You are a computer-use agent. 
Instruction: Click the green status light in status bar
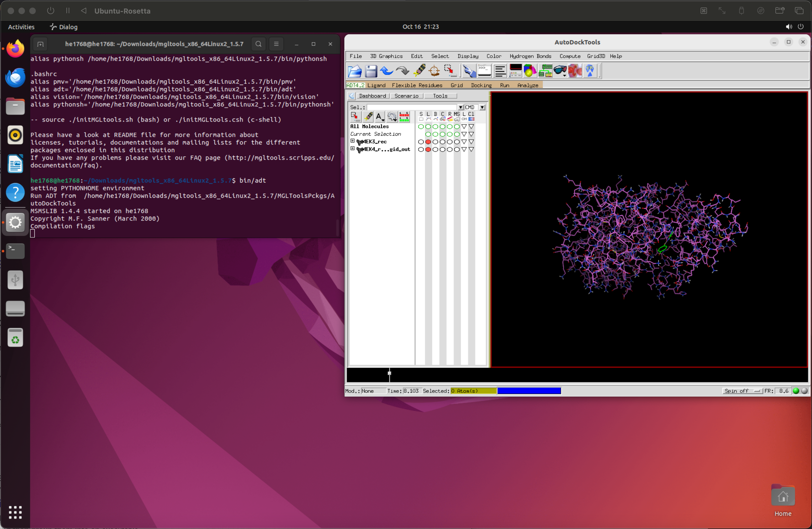796,391
